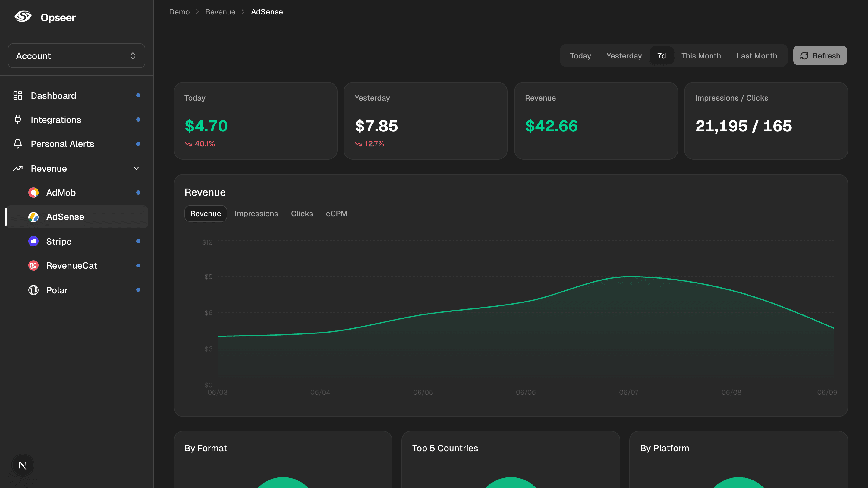The width and height of the screenshot is (868, 488).
Task: Click Demo in the breadcrumb
Action: pos(179,12)
